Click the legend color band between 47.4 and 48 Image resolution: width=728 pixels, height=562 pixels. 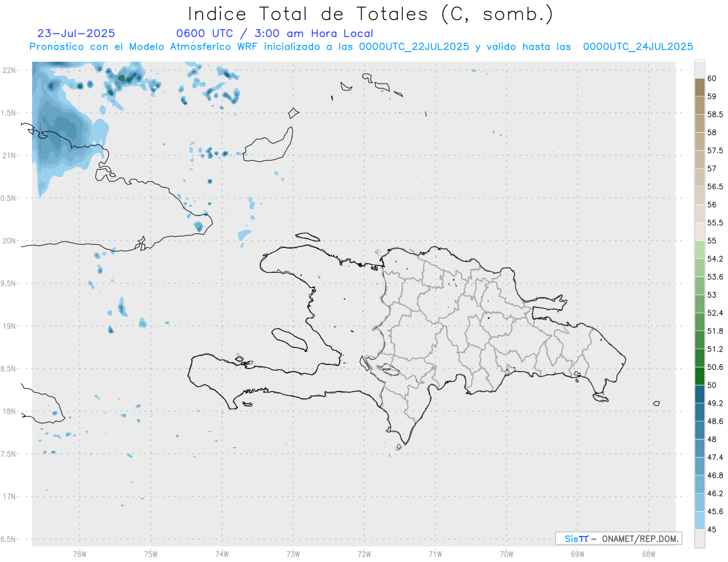coord(699,448)
